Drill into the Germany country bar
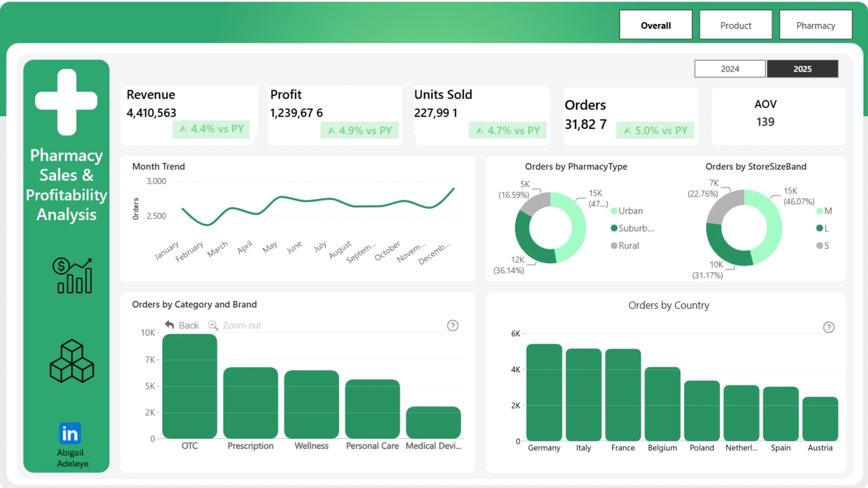This screenshot has height=488, width=868. click(x=544, y=392)
